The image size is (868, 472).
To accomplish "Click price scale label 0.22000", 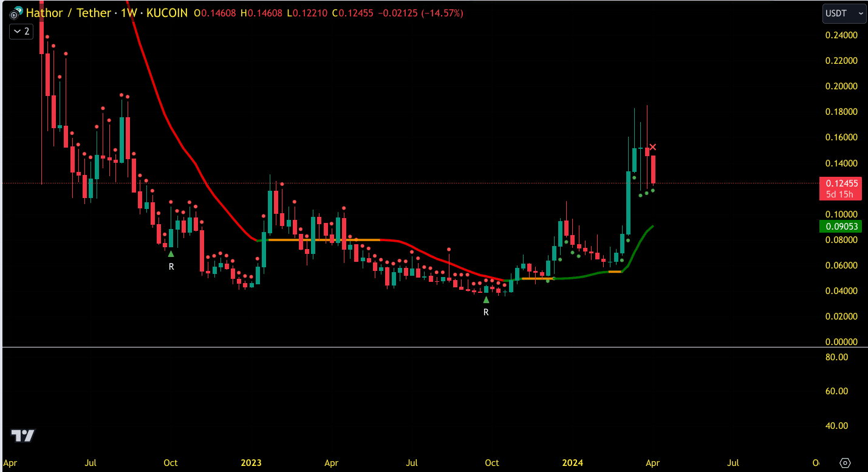I will click(x=841, y=61).
